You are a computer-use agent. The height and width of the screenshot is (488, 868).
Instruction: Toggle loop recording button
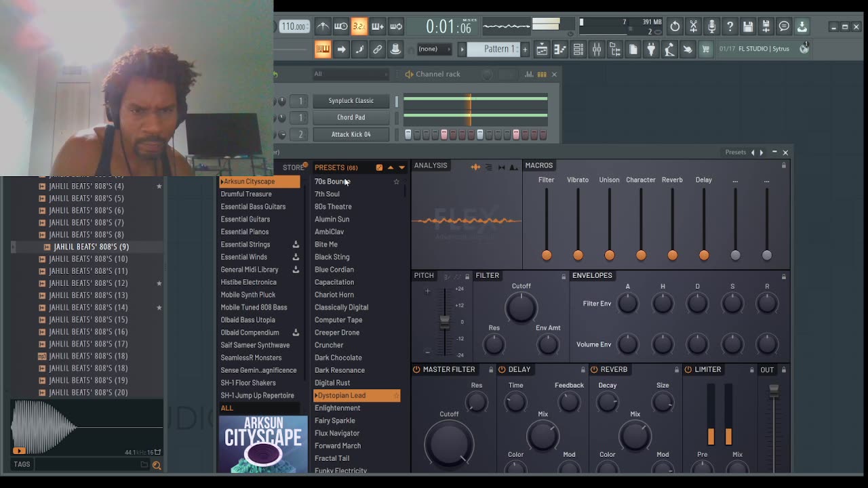point(396,26)
